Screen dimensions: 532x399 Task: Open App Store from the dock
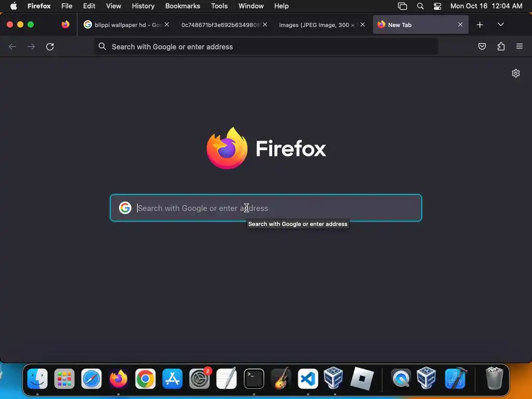click(172, 379)
